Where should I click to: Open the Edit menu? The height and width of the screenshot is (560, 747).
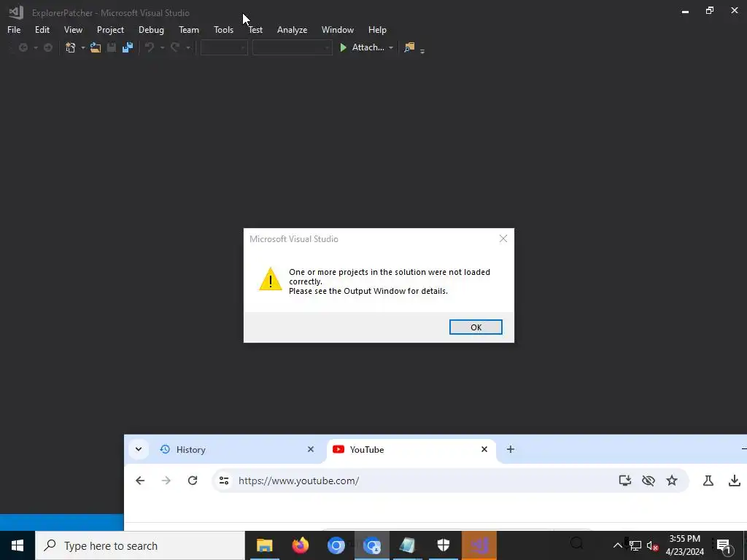pyautogui.click(x=42, y=29)
